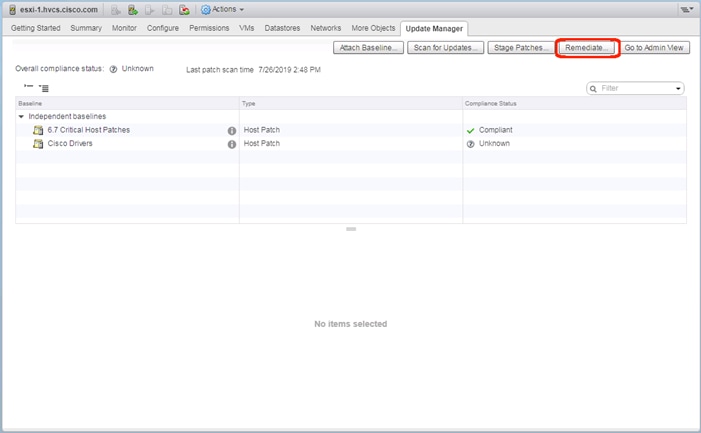Image resolution: width=701 pixels, height=433 pixels.
Task: Switch to the Summary tab
Action: pos(86,28)
